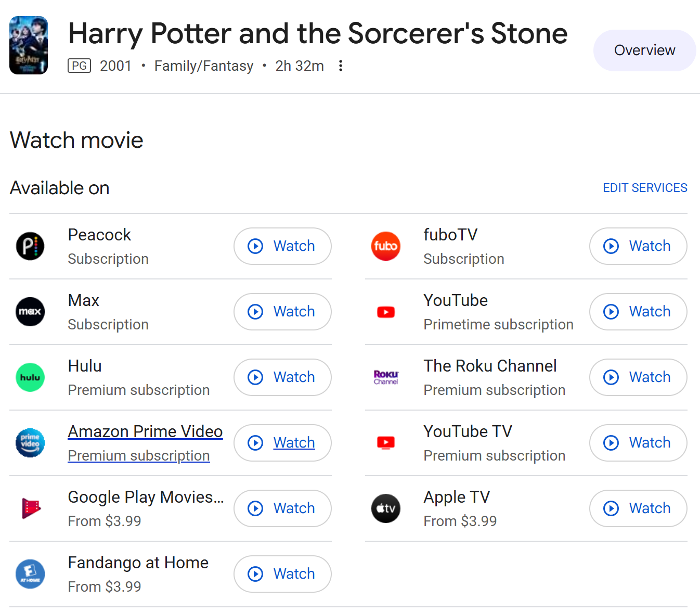The height and width of the screenshot is (612, 700).
Task: Click the Fandango at Home logo icon
Action: (30, 574)
